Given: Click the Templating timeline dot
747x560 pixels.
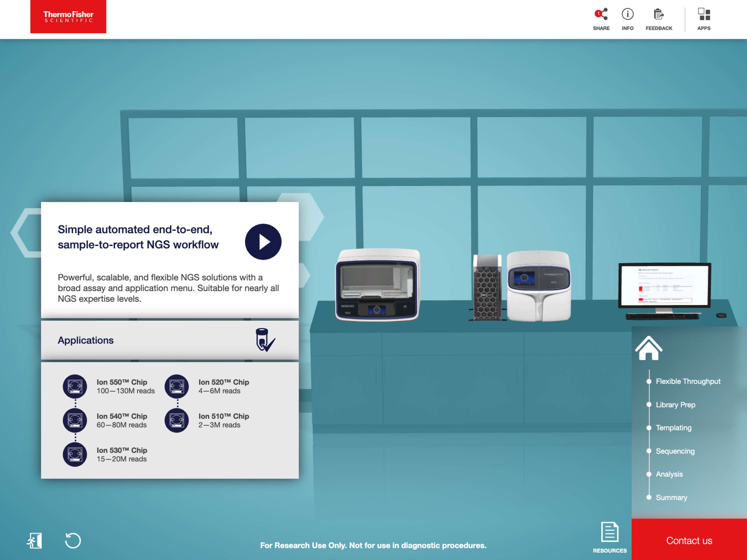Looking at the screenshot, I should click(x=649, y=428).
